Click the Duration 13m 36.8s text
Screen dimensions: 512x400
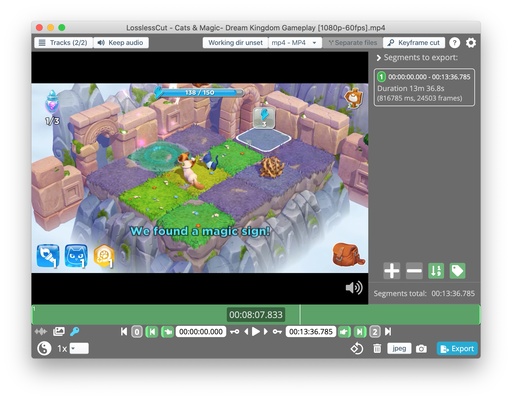point(410,89)
